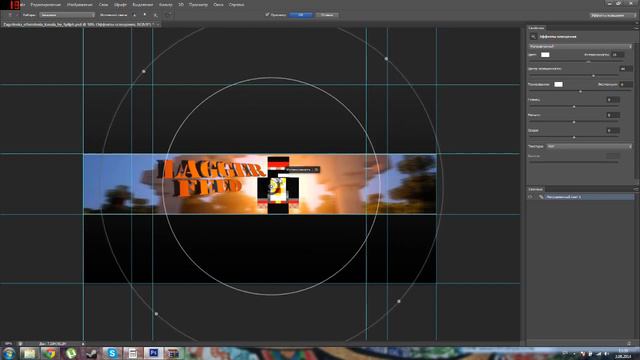Launch Google Chrome from the taskbar
The width and height of the screenshot is (640, 360).
(x=50, y=353)
